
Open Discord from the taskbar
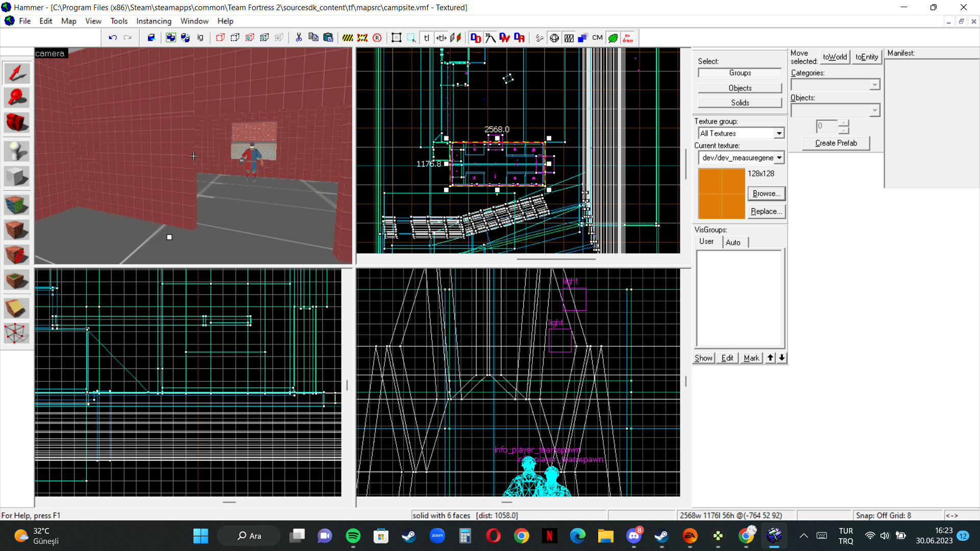point(634,536)
